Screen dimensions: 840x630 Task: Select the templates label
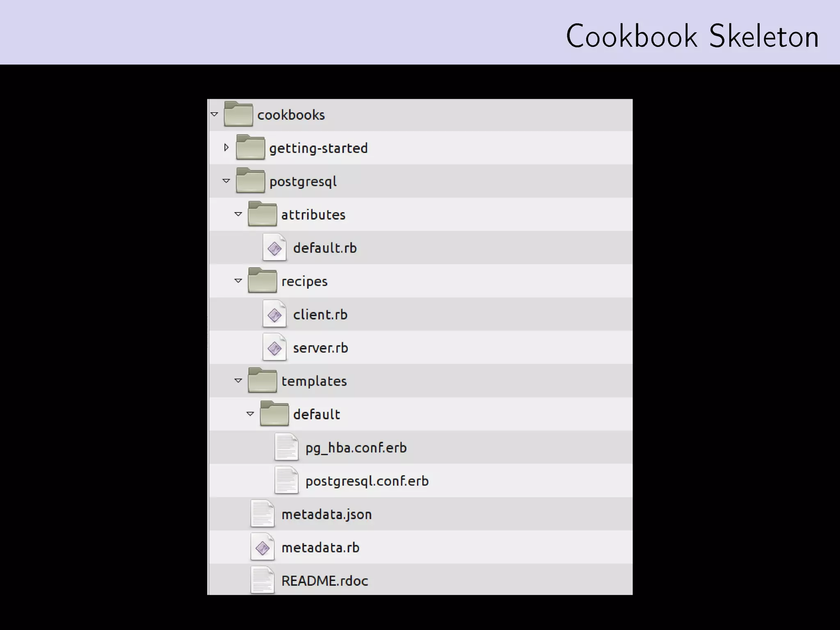pyautogui.click(x=314, y=382)
